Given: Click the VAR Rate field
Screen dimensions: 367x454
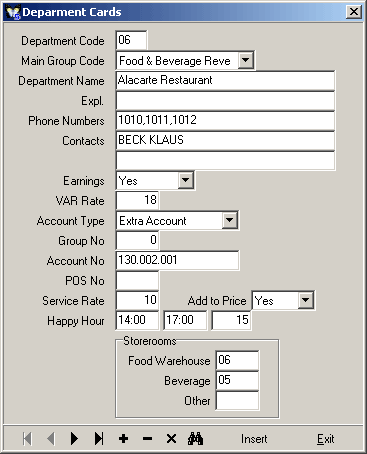Looking at the screenshot, I should click(137, 200).
